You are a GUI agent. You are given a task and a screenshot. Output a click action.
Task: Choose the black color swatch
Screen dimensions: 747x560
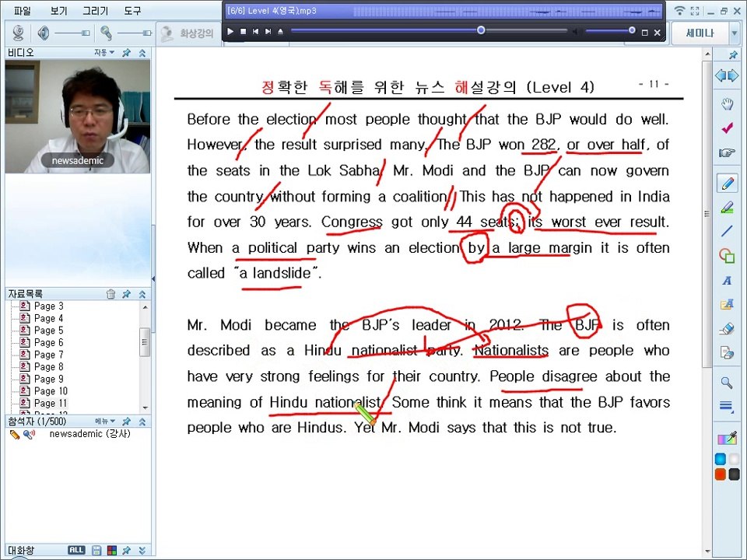coord(734,474)
